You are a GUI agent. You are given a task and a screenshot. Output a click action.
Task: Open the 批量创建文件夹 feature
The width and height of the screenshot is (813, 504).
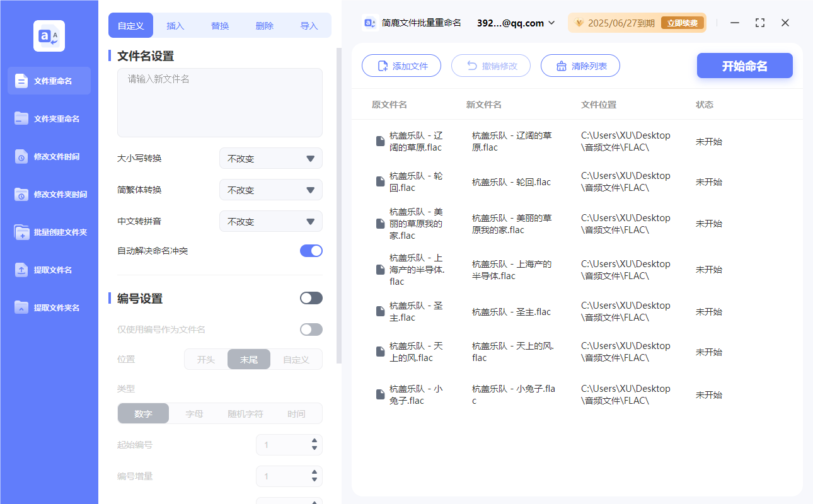point(49,232)
